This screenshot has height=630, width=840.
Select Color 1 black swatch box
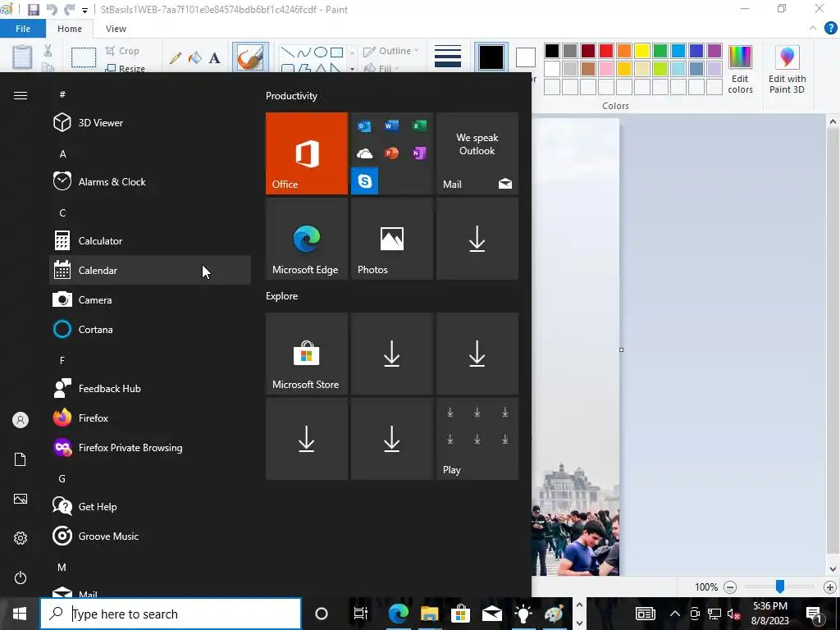tap(491, 57)
